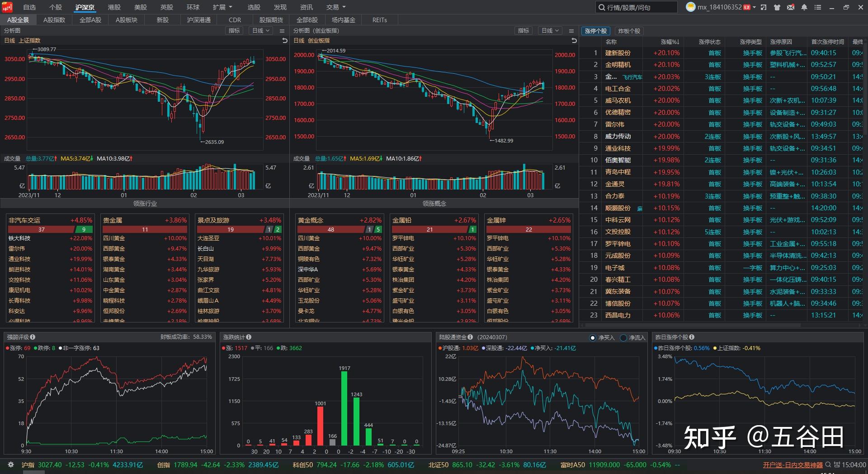Toggle the 上证指数 legend in the 昨日涨停个股 chart
Image resolution: width=868 pixels, height=474 pixels.
[737, 348]
